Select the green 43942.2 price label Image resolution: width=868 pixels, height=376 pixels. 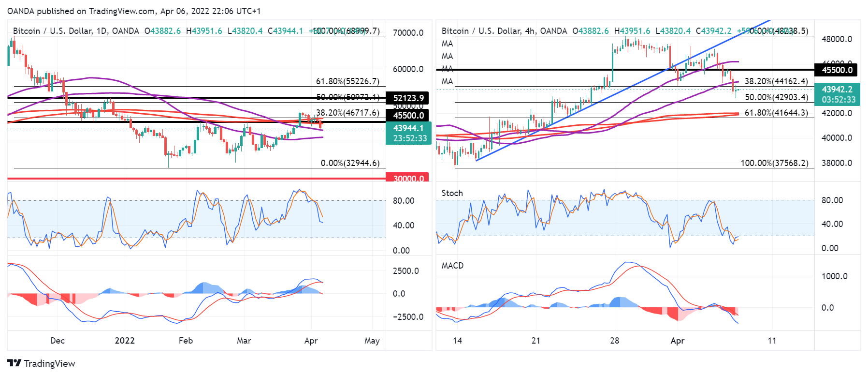pos(837,90)
